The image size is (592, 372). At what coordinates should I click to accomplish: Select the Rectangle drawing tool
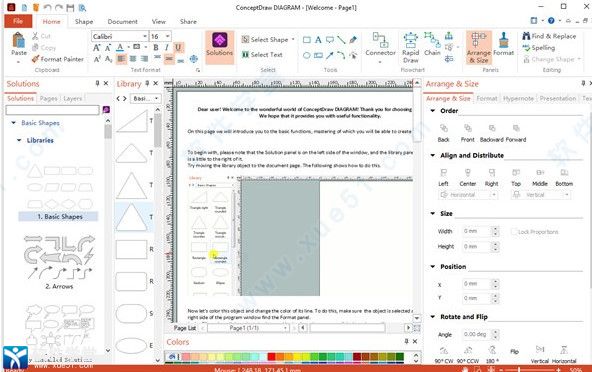coord(307,40)
